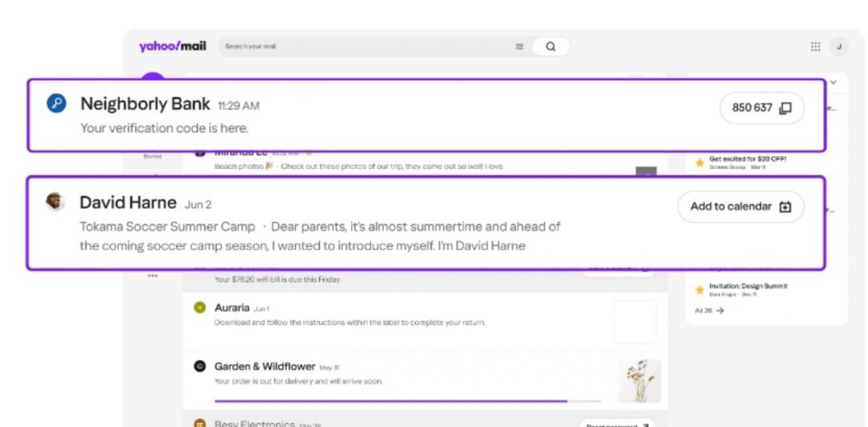
Task: Collapse right panel with chevron arrow
Action: pos(833,82)
